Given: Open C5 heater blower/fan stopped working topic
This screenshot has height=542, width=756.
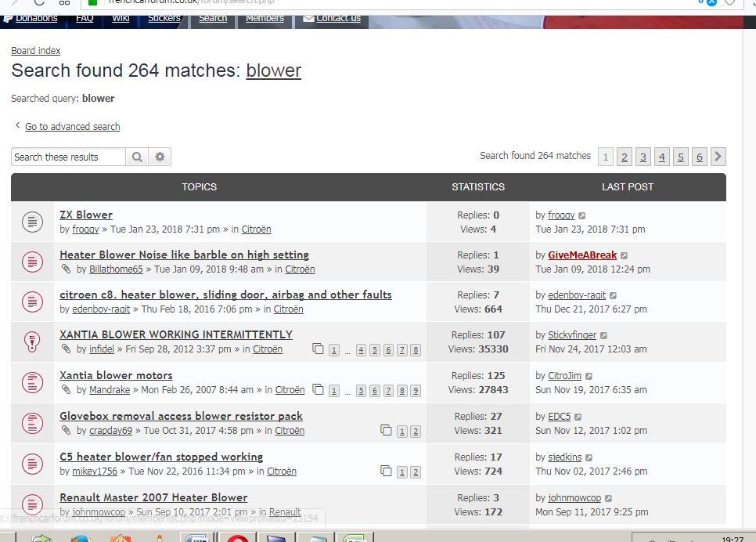Looking at the screenshot, I should [x=161, y=457].
